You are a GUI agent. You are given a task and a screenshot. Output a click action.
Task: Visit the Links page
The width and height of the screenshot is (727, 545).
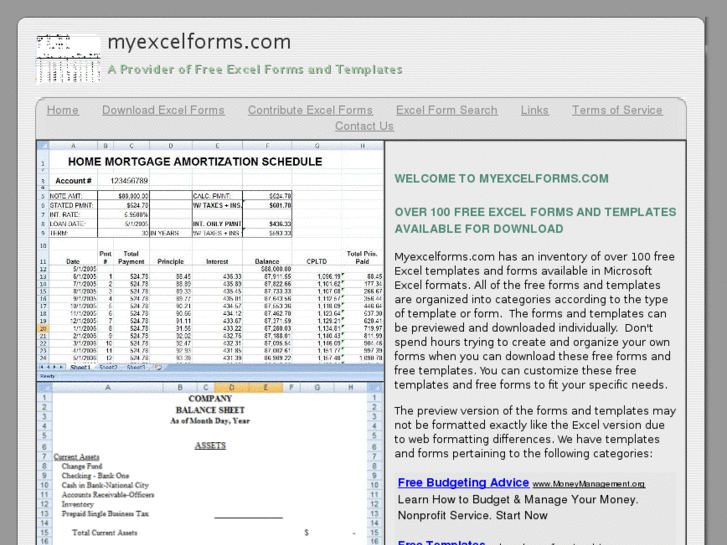pos(534,110)
